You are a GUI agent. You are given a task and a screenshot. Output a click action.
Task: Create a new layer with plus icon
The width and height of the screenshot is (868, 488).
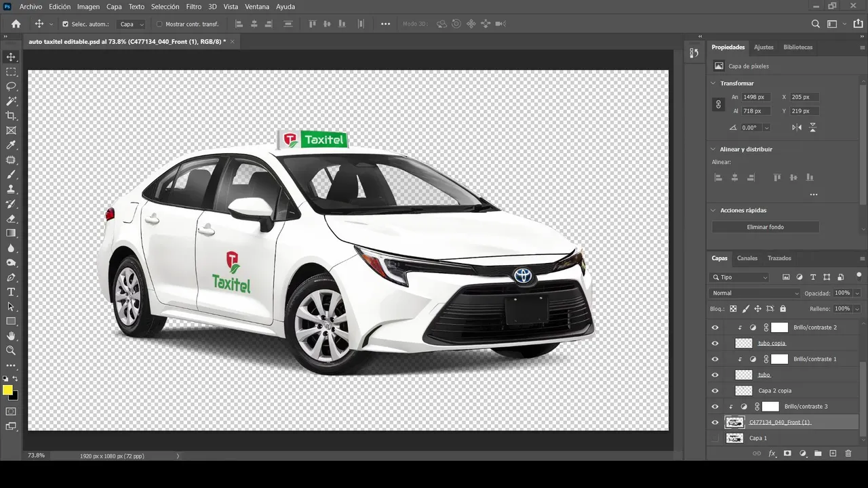(833, 453)
